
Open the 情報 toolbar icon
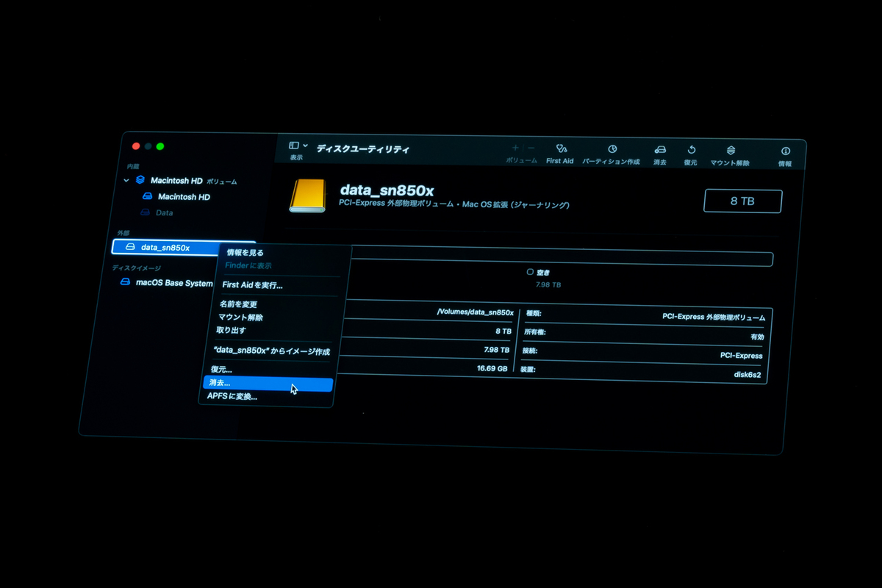click(x=785, y=151)
